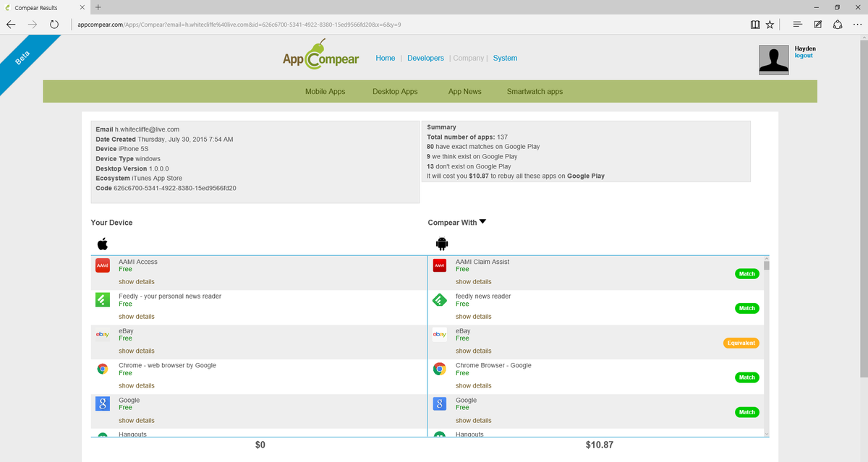The image size is (868, 462).
Task: Open the browser Hub lines icon
Action: [797, 24]
